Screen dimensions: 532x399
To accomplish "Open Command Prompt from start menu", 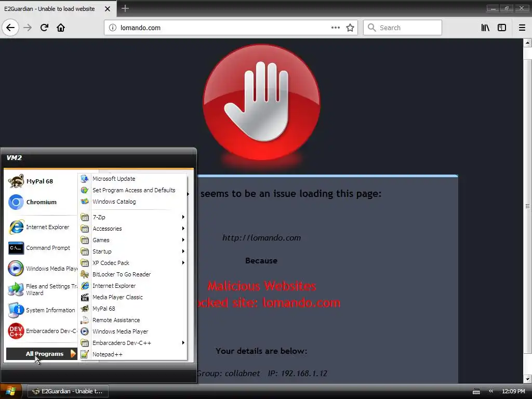I will pyautogui.click(x=41, y=248).
